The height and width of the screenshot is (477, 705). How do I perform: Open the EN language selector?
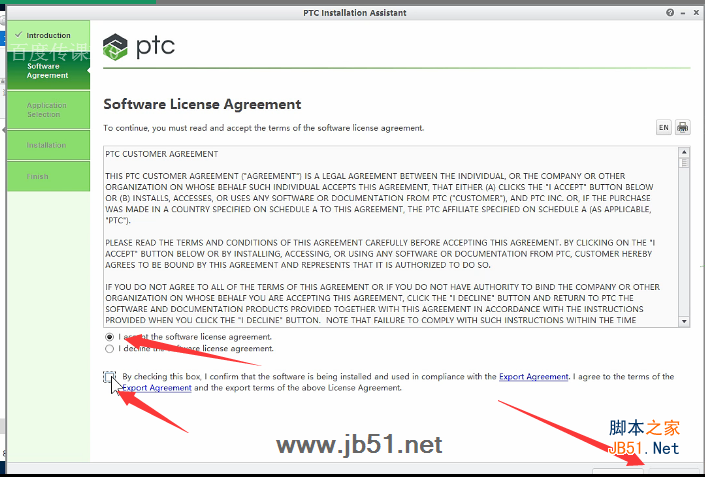click(x=664, y=128)
